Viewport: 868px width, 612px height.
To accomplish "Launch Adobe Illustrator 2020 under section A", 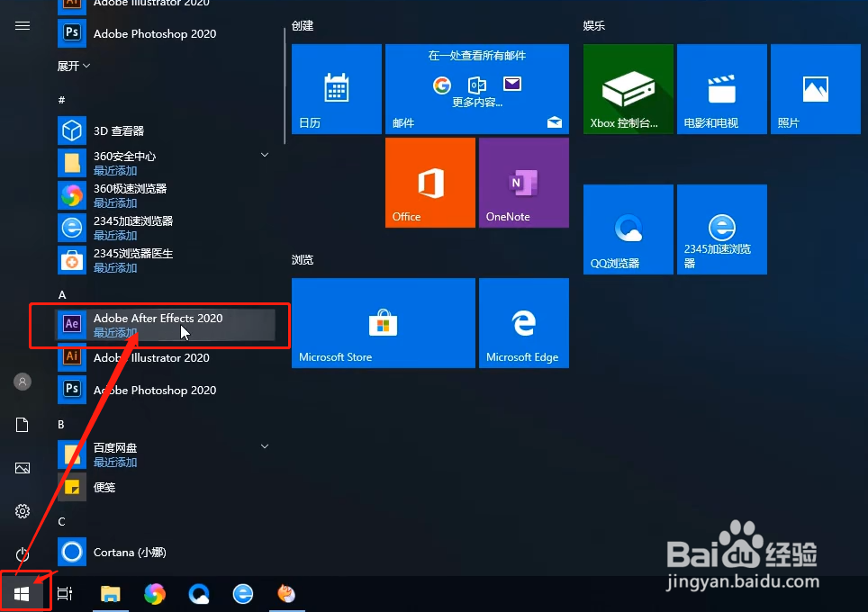I will coord(166,357).
